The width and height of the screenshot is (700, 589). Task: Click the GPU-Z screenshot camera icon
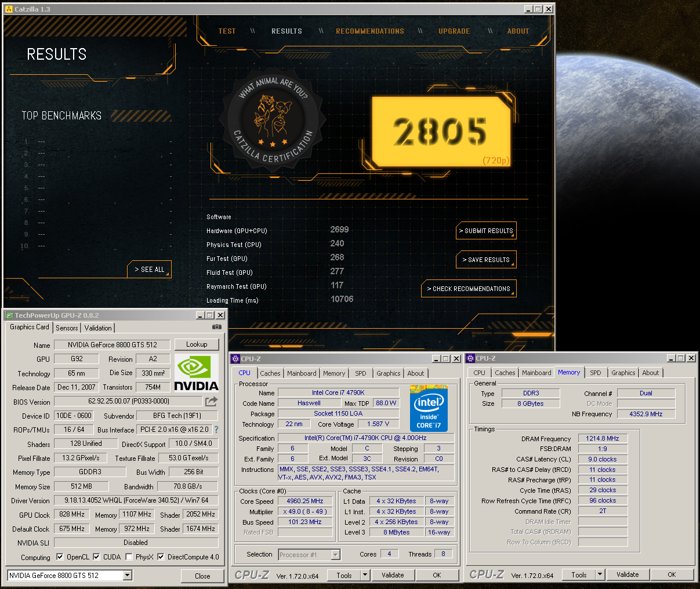tap(217, 327)
